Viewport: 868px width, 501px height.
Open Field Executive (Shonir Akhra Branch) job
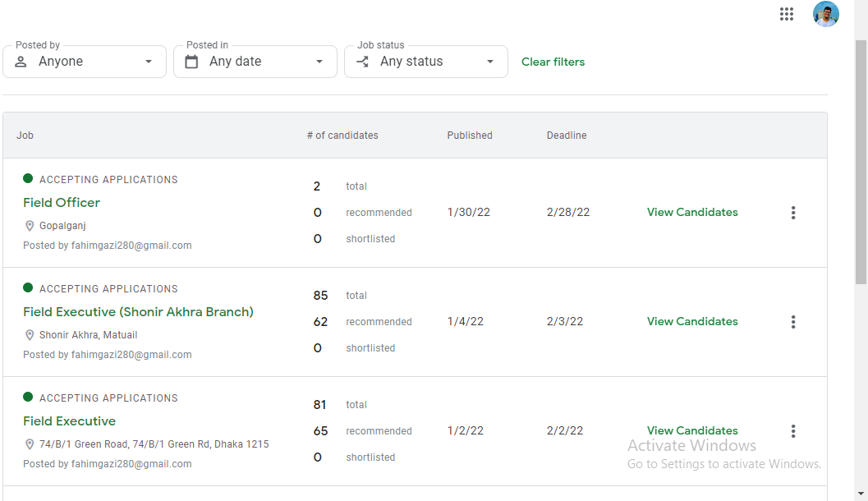click(138, 312)
